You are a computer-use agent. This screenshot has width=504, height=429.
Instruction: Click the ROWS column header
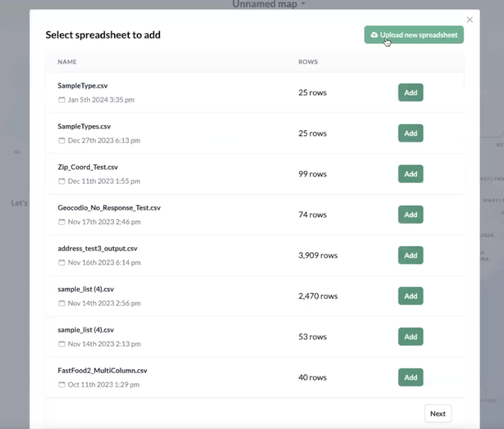pos(308,62)
